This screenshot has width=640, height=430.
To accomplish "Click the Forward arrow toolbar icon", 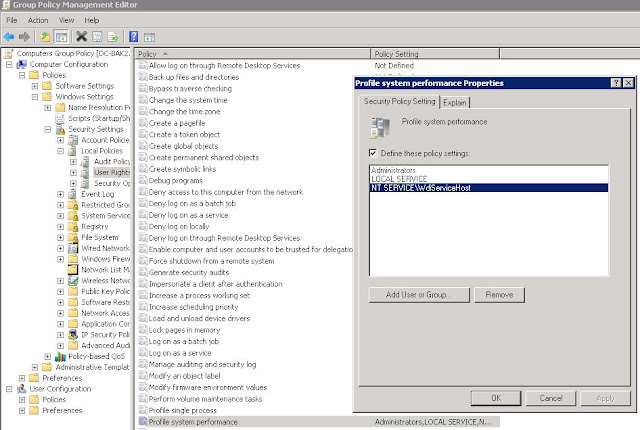I will click(24, 37).
